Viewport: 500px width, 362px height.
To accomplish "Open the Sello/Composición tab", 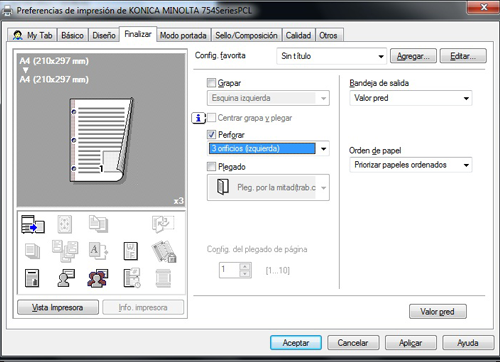I will (x=246, y=35).
